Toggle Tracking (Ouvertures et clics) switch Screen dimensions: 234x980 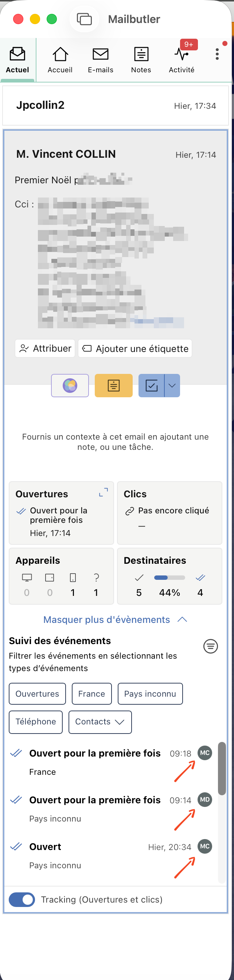point(22,899)
